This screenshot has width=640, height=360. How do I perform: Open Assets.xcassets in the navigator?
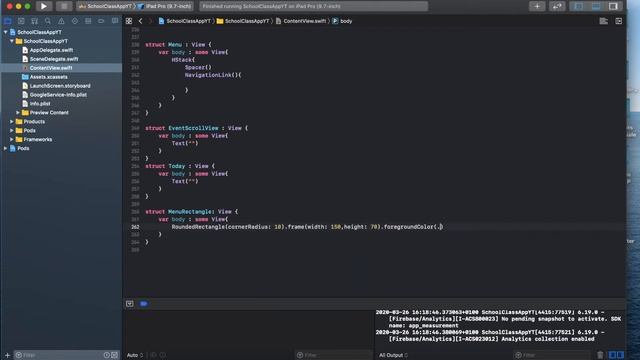click(x=48, y=77)
